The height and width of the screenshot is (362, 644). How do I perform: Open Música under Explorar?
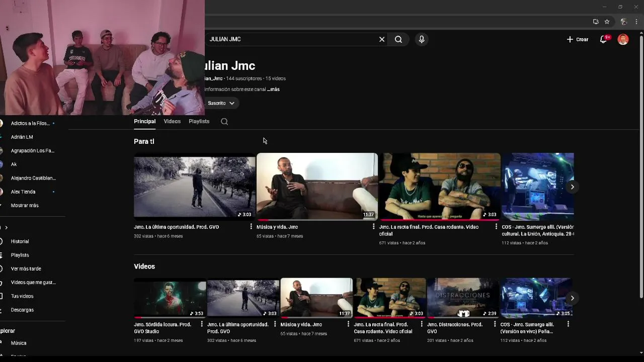click(19, 343)
